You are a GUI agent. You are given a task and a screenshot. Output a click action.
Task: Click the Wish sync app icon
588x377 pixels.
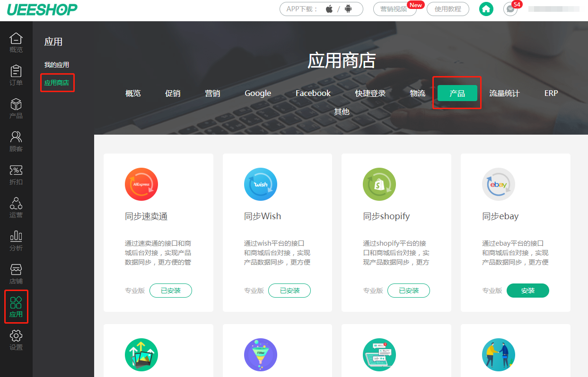click(261, 184)
